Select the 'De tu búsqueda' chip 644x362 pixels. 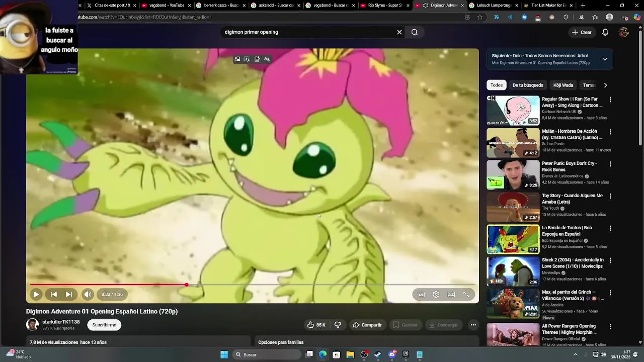(528, 85)
